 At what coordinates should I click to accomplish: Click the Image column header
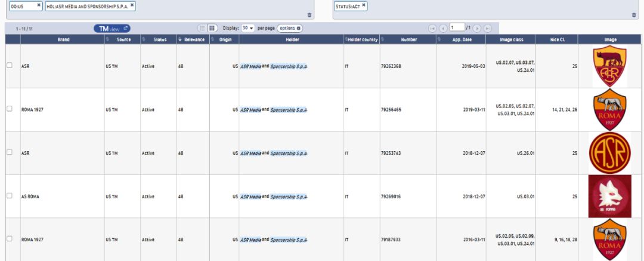point(609,39)
